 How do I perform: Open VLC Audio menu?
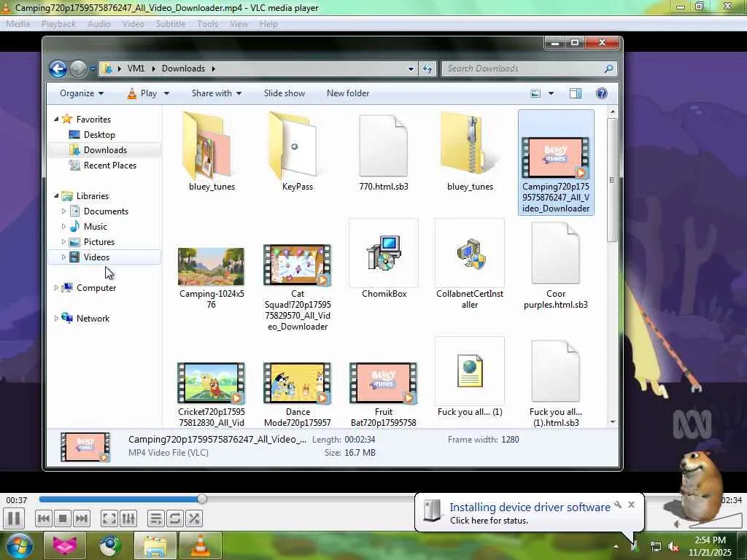[x=98, y=24]
